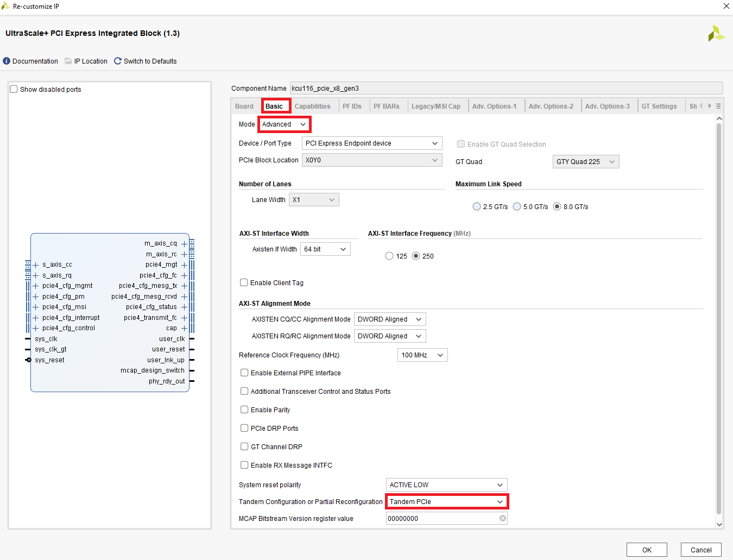Open IP Location folder icon

tap(68, 61)
